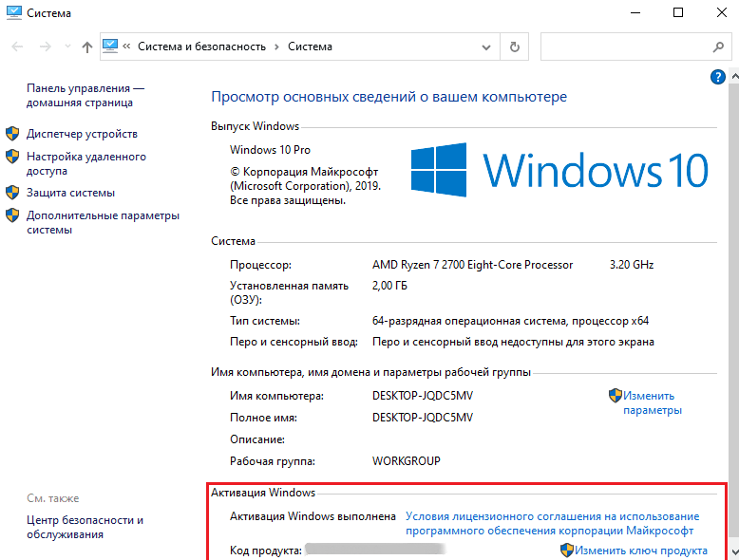
Task: Click 'Изменить параметры' link
Action: (x=653, y=402)
